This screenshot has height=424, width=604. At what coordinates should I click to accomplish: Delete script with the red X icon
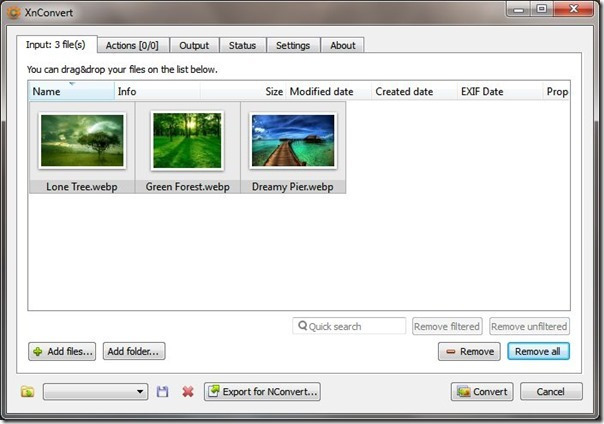pyautogui.click(x=188, y=392)
